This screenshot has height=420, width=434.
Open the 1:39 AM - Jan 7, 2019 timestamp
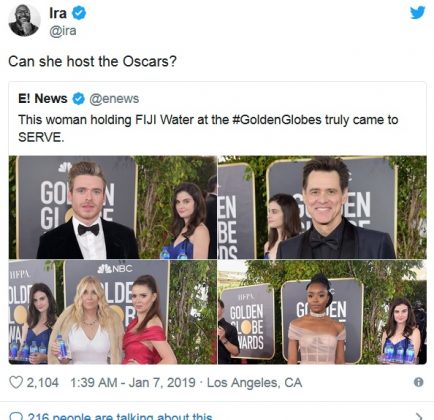[133, 382]
